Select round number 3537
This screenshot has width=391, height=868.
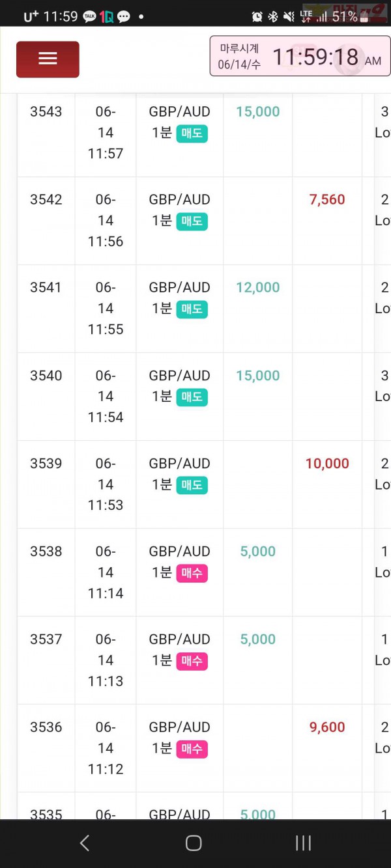click(46, 639)
